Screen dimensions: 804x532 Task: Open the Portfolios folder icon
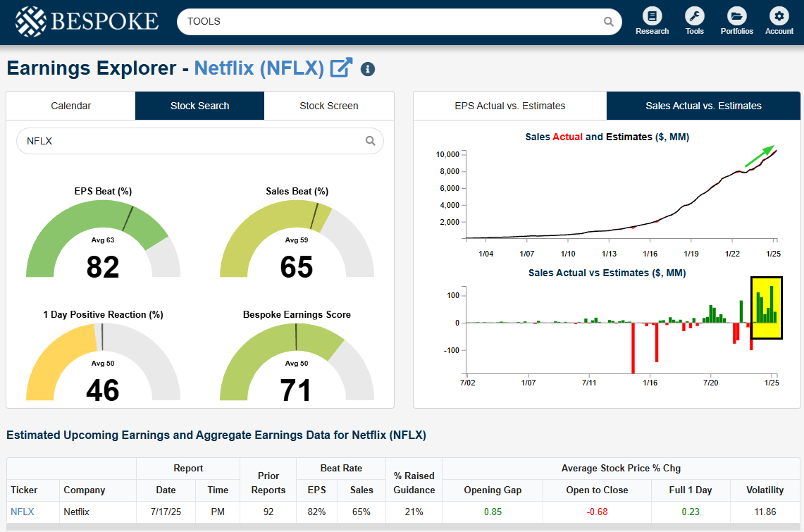coord(736,16)
